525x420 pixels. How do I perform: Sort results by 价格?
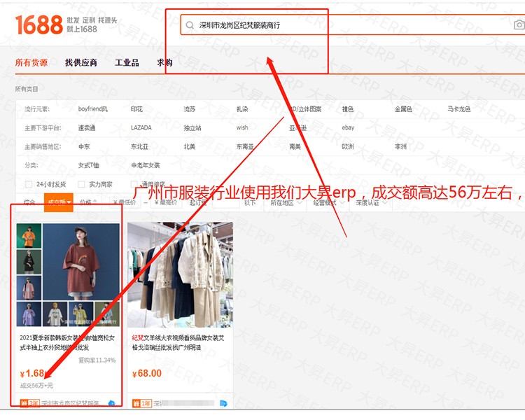click(88, 202)
